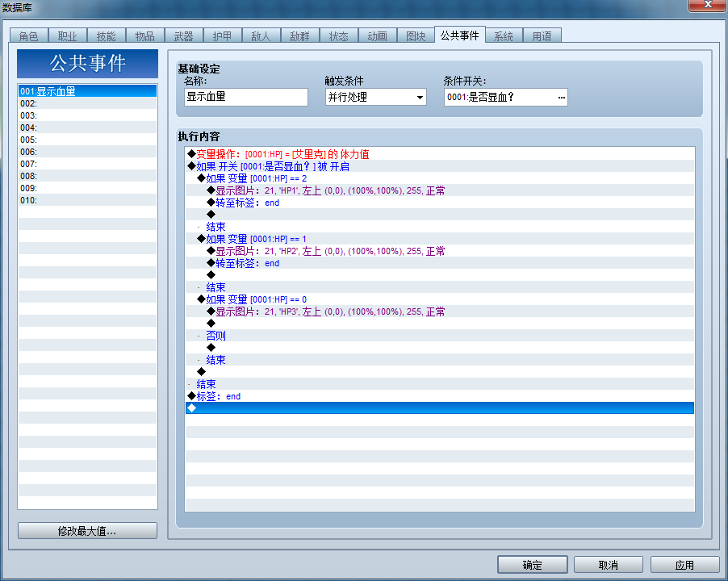
Task: Open the 物品 tab
Action: pyautogui.click(x=144, y=36)
